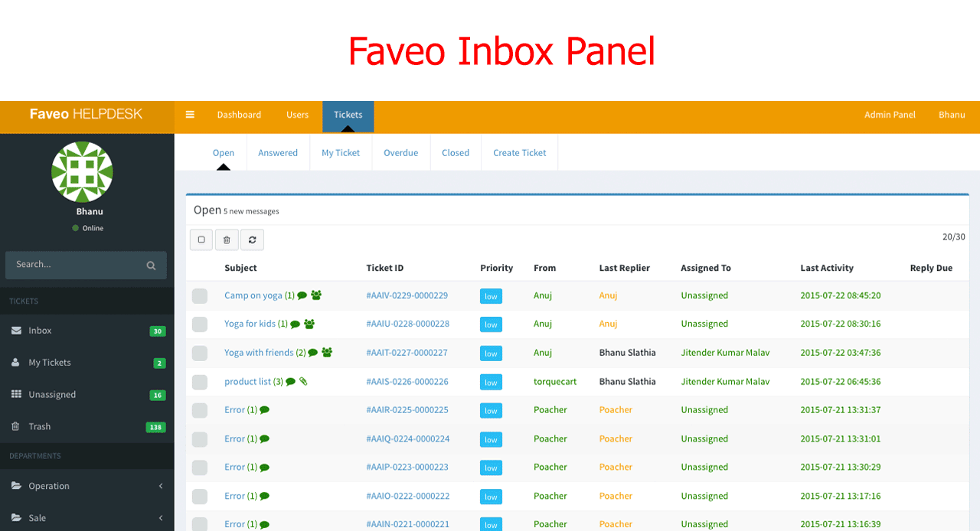Image resolution: width=980 pixels, height=531 pixels.
Task: Click the refresh icon above ticket list
Action: point(252,239)
